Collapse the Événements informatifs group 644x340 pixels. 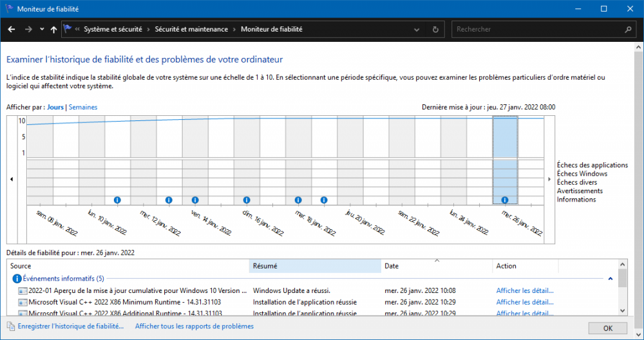tap(610, 279)
